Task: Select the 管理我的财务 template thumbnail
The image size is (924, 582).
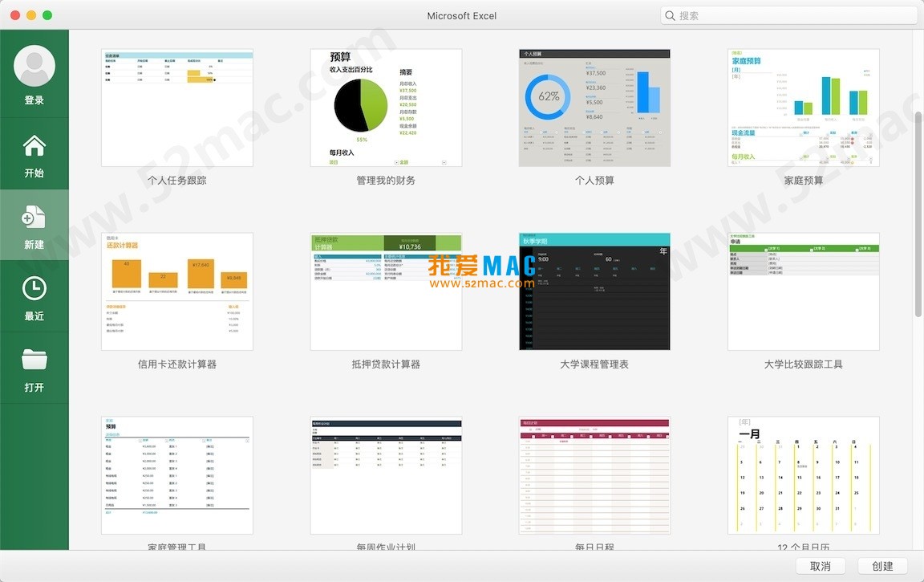Action: 386,108
